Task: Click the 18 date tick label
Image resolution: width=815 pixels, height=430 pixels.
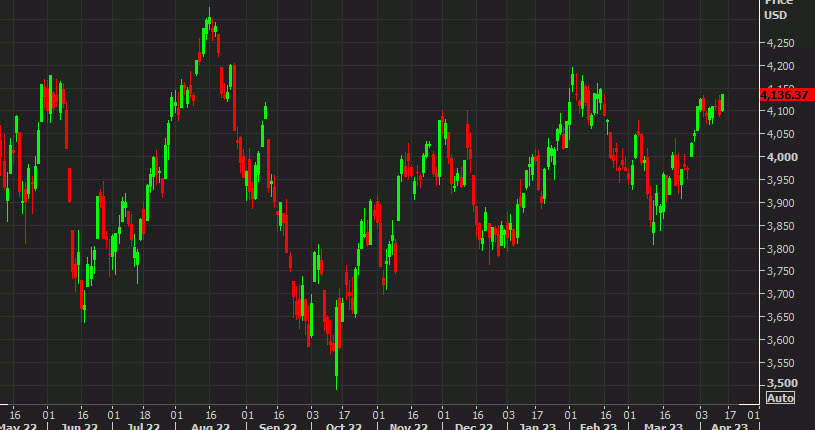Action: [x=145, y=415]
